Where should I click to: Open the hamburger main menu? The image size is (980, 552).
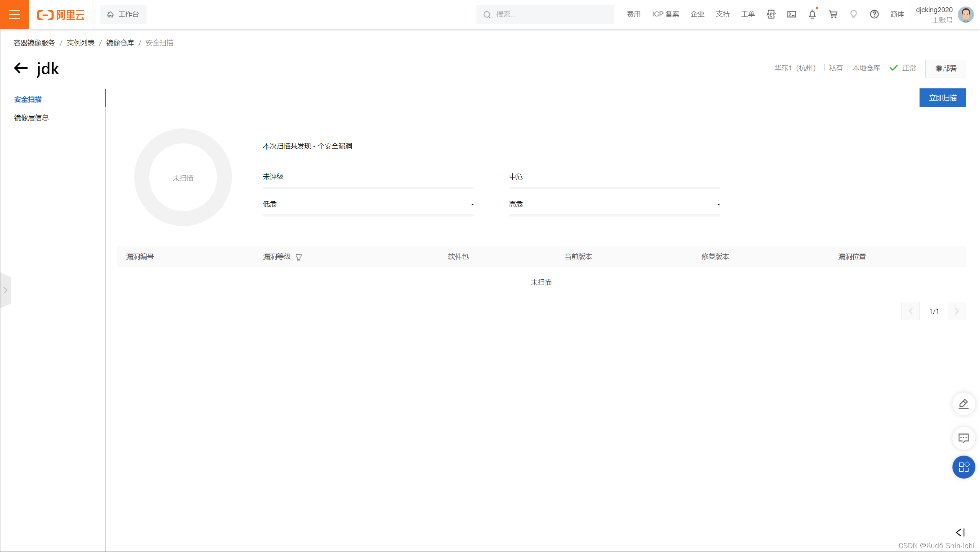click(x=14, y=14)
